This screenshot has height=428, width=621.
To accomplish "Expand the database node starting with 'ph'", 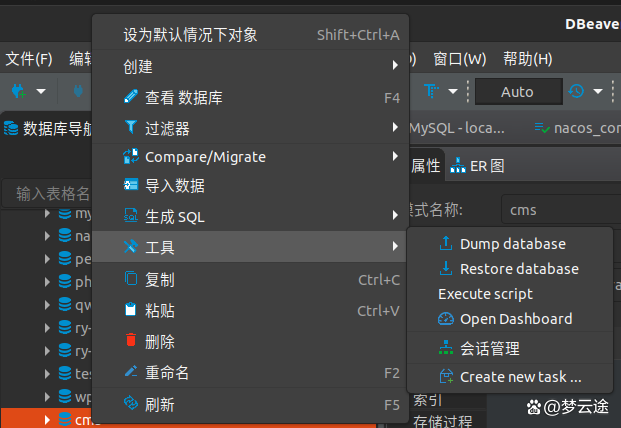I will click(x=47, y=282).
